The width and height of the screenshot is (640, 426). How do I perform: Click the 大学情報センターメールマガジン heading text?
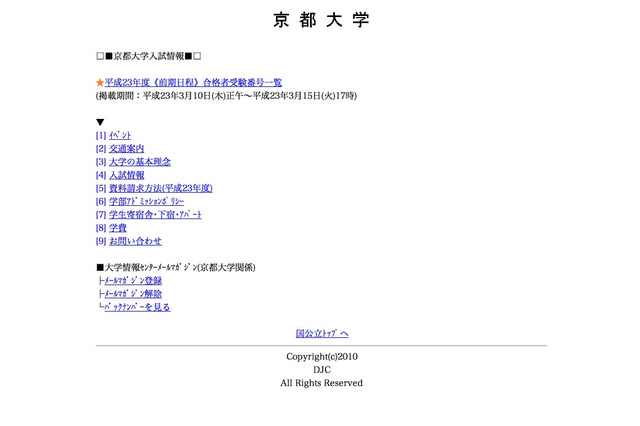pyautogui.click(x=176, y=267)
